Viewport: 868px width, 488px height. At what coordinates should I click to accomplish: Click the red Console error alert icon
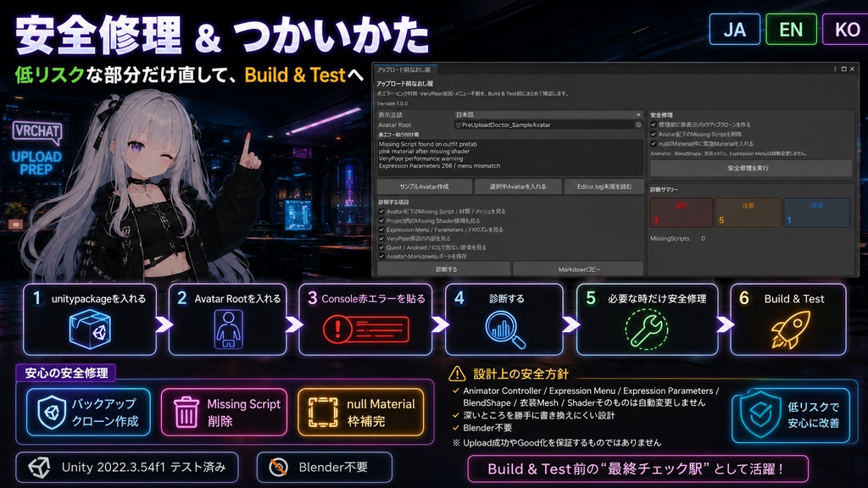click(366, 330)
